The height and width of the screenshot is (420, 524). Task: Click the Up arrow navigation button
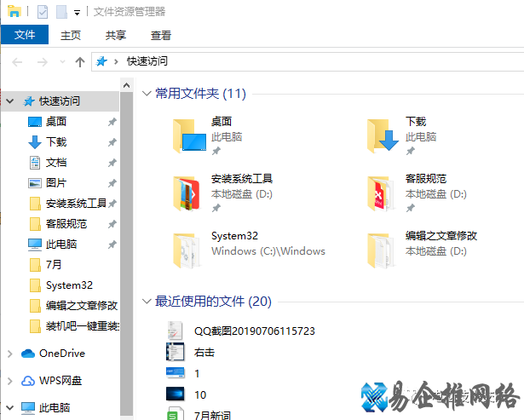coord(80,61)
